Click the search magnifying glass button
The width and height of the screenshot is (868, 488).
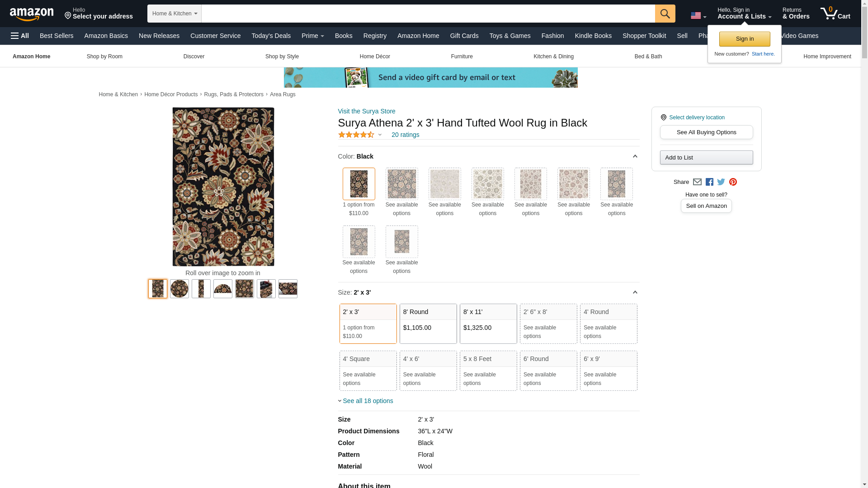(665, 14)
